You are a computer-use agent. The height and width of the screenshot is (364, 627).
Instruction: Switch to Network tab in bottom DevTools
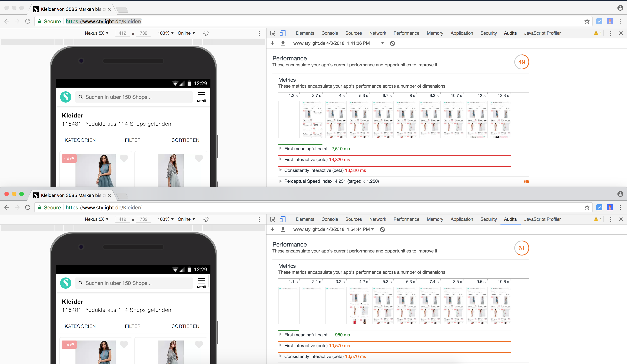(378, 219)
